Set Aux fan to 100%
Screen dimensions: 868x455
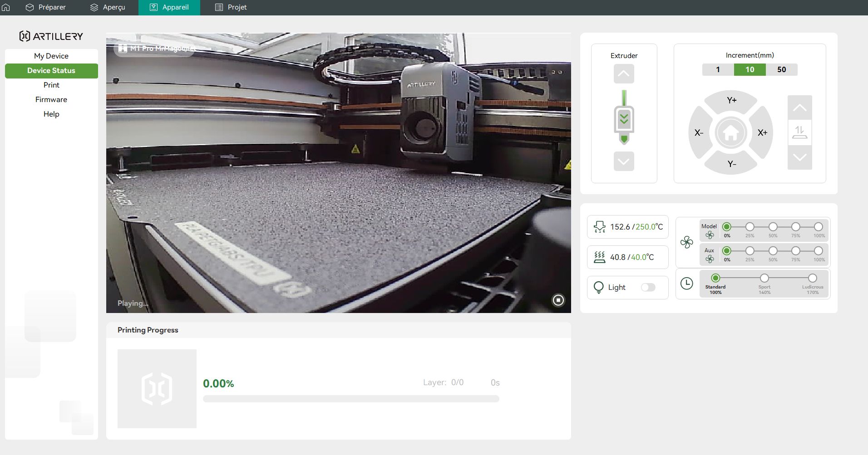pyautogui.click(x=819, y=250)
